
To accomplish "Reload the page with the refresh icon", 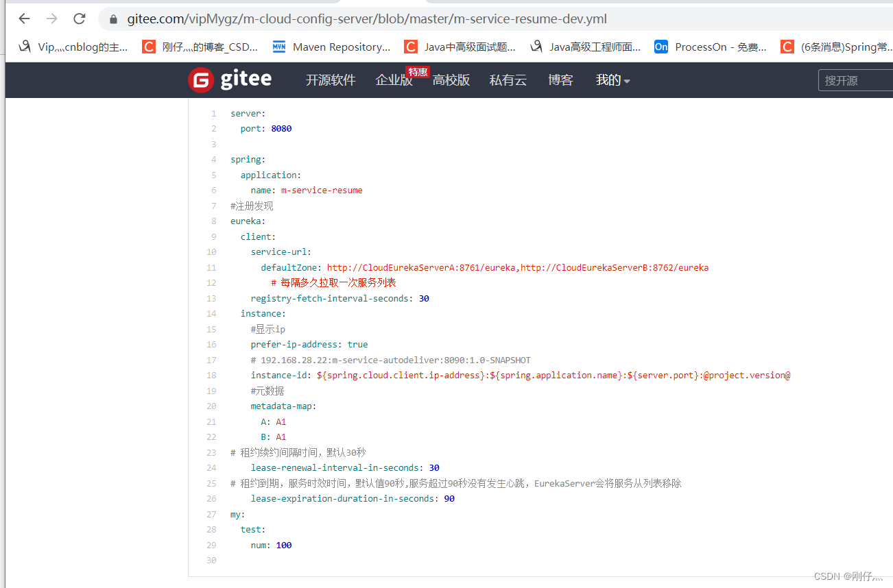I will click(80, 19).
